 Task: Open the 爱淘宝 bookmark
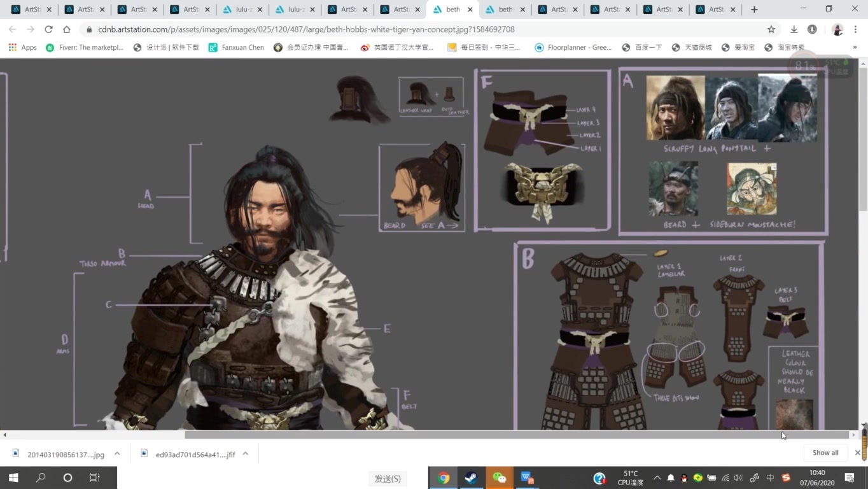tap(738, 47)
